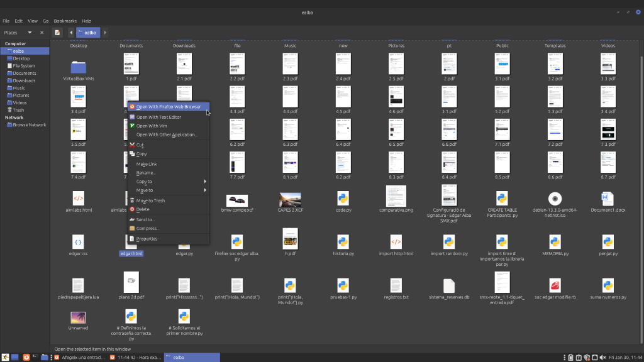Open Browse Network in the sidebar
The width and height of the screenshot is (644, 362).
point(29,124)
